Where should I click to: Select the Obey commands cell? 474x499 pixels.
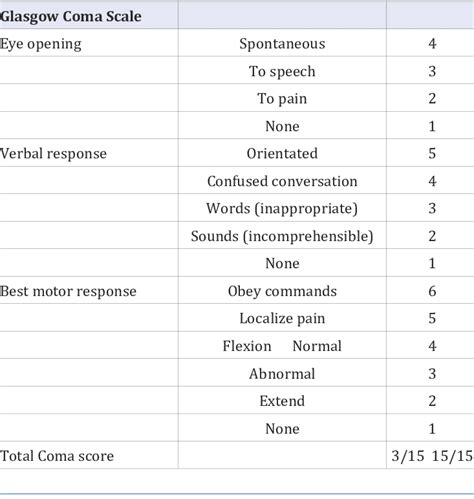(282, 291)
